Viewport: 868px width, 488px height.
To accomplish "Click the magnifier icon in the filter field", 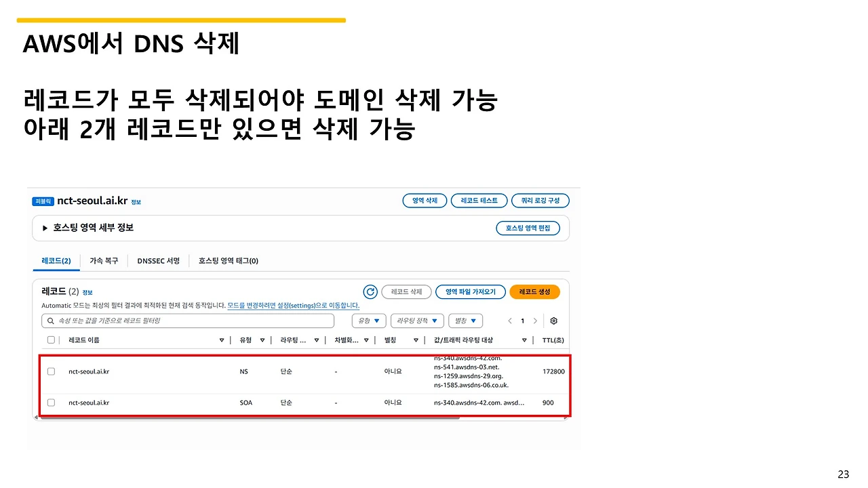I will [51, 320].
